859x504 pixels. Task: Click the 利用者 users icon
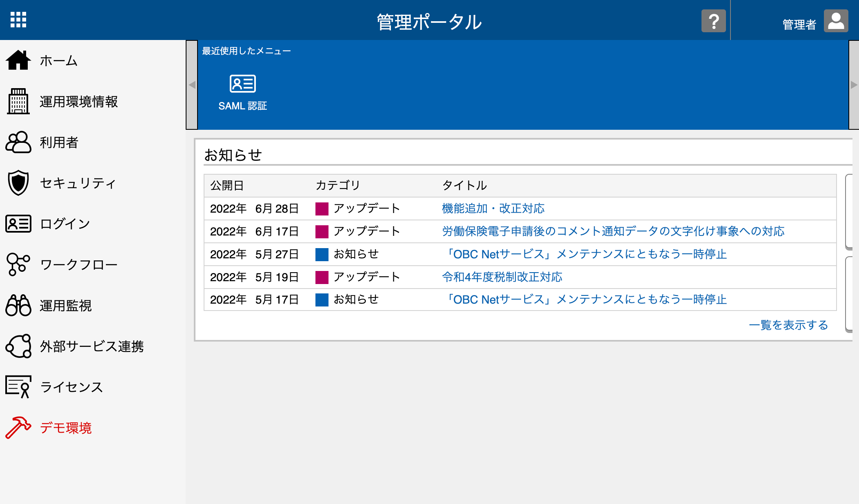point(18,142)
